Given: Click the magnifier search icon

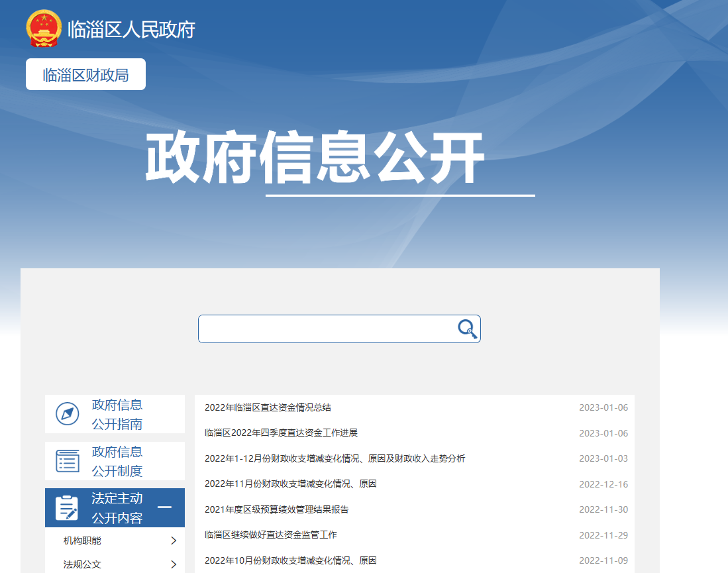Looking at the screenshot, I should tap(468, 329).
